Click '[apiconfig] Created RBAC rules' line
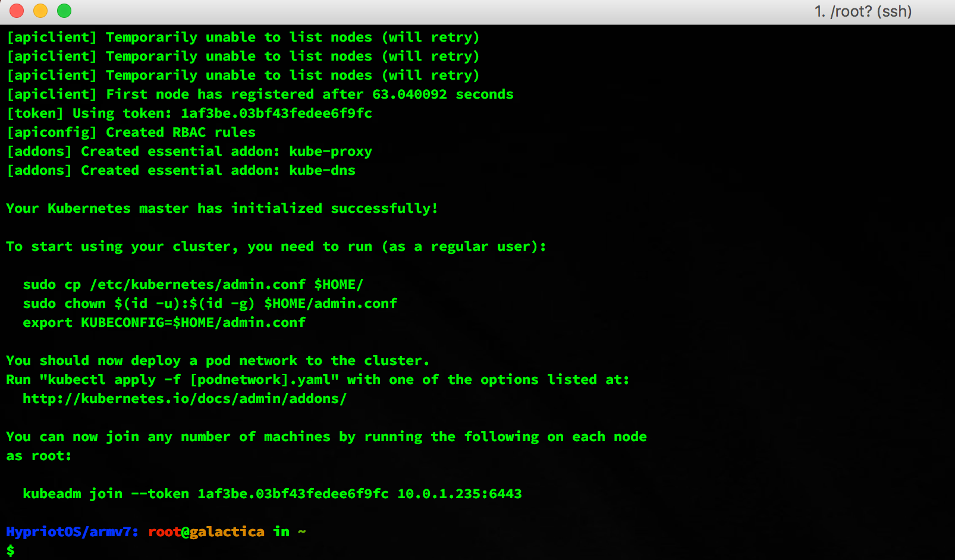The height and width of the screenshot is (560, 955). click(x=131, y=133)
